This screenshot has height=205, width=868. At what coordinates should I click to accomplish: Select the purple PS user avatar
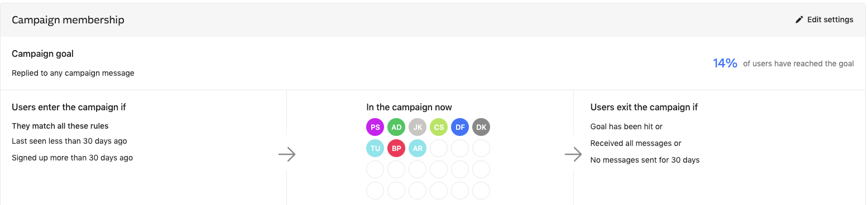tap(375, 127)
